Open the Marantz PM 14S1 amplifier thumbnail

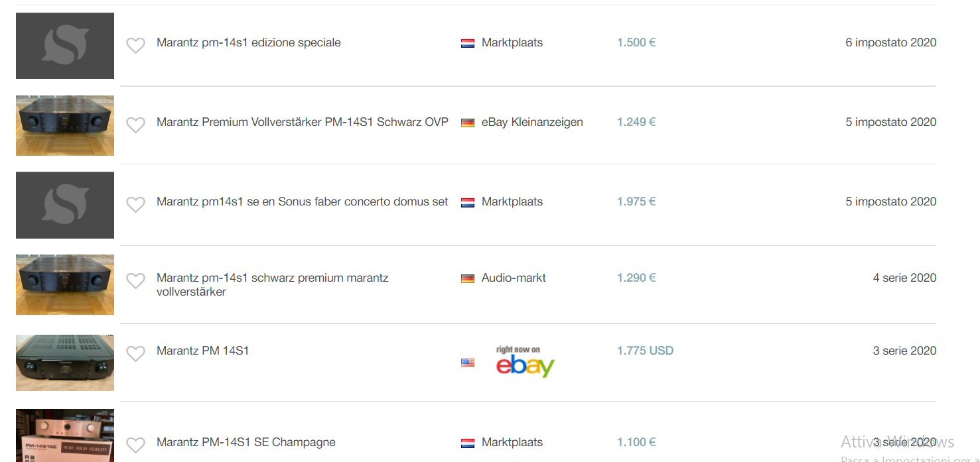point(65,362)
